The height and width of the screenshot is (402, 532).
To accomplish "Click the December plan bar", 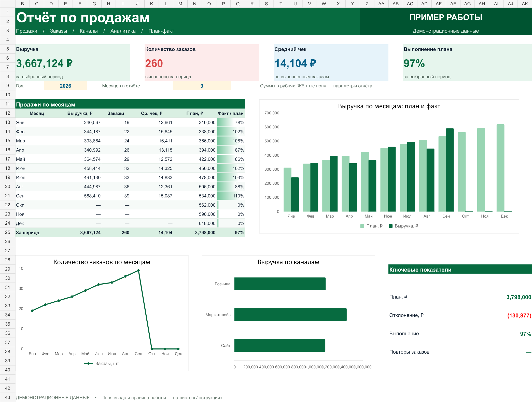I will [x=500, y=168].
